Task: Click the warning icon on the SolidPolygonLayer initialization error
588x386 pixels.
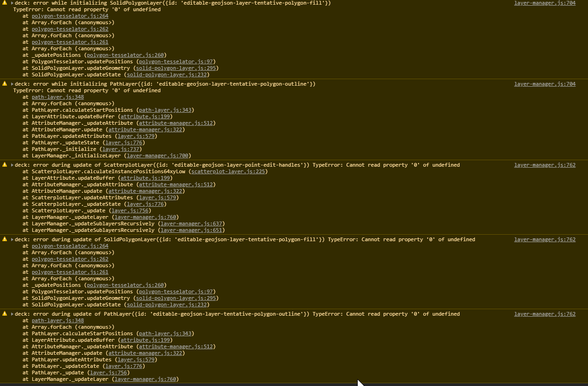Action: 4,2
